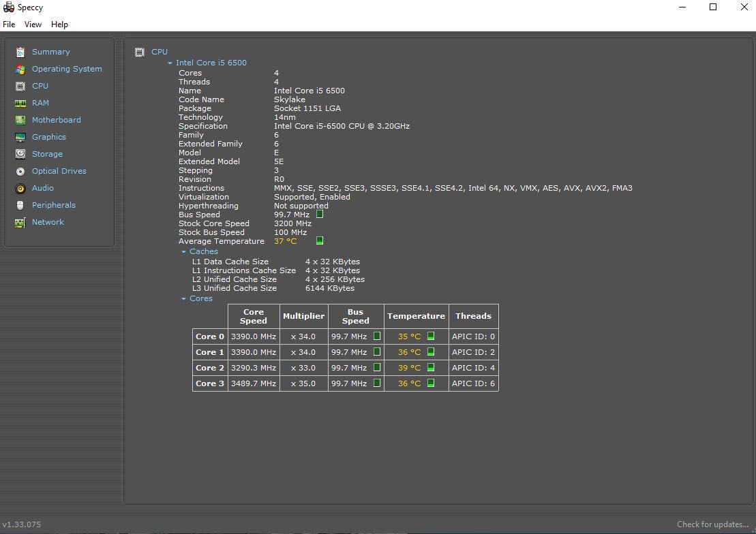Maximize the Speccy window
The height and width of the screenshot is (534, 756).
pos(713,7)
